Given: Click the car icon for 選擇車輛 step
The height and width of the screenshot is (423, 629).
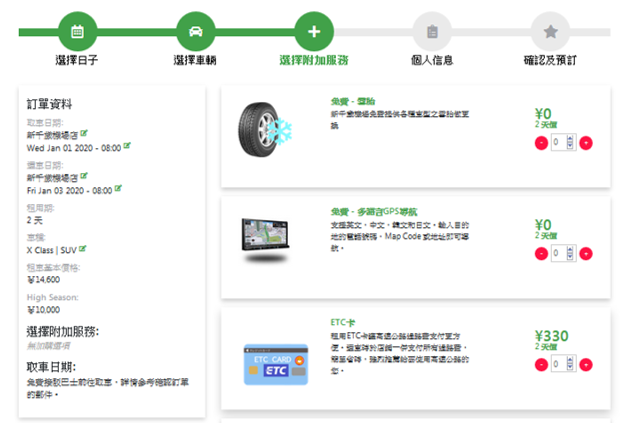Looking at the screenshot, I should pos(196,31).
